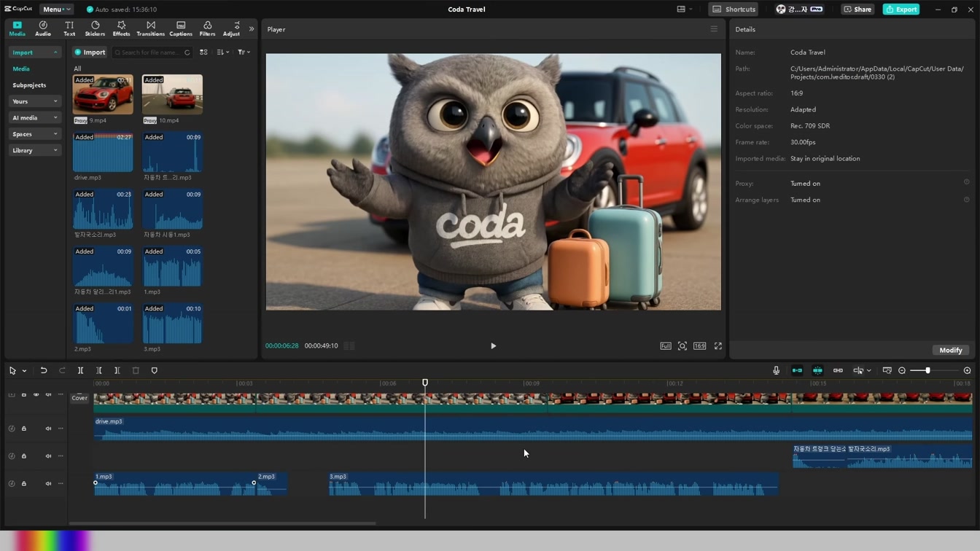The height and width of the screenshot is (551, 980).
Task: Collapse the Import sidebar section
Action: (x=34, y=52)
